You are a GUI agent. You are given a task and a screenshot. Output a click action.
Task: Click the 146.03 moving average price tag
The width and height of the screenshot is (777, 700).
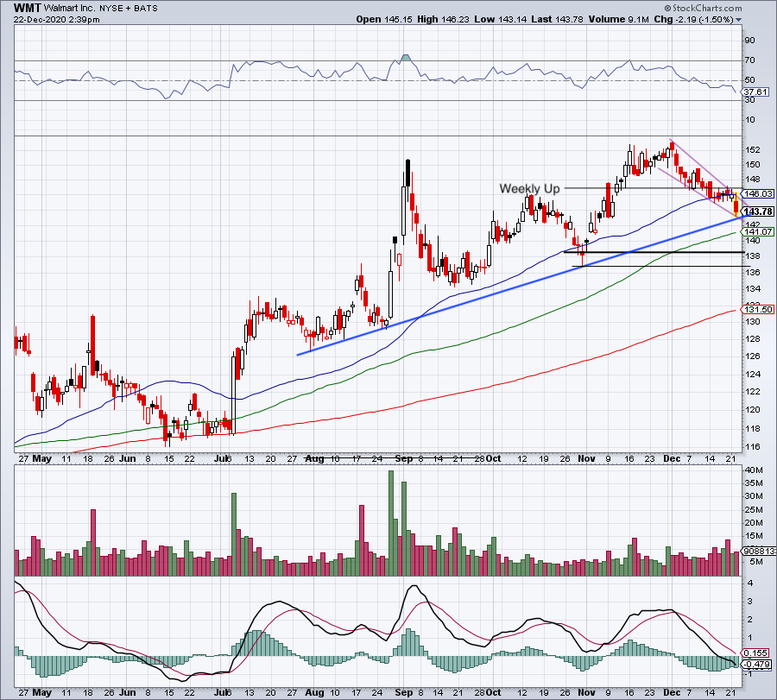[x=759, y=193]
